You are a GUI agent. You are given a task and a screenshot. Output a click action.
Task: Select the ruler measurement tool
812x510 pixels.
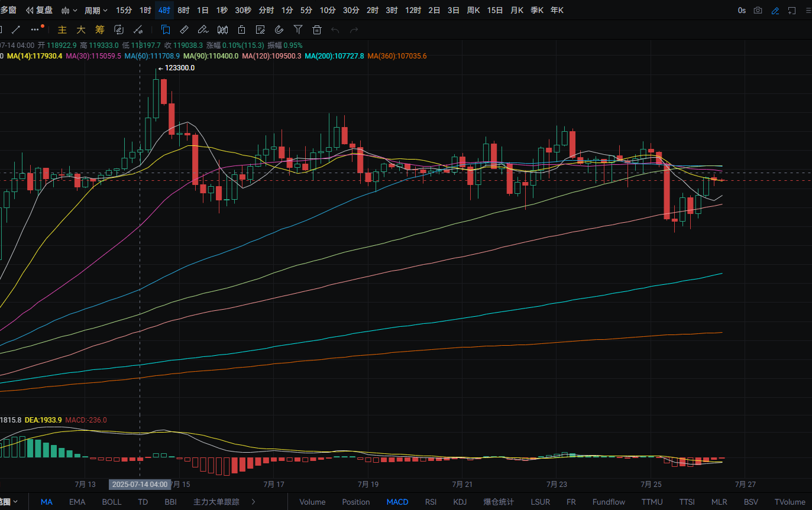184,30
